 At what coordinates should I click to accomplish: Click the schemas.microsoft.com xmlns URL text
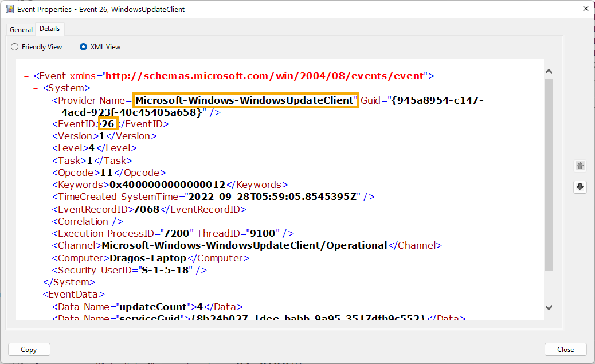pyautogui.click(x=264, y=76)
